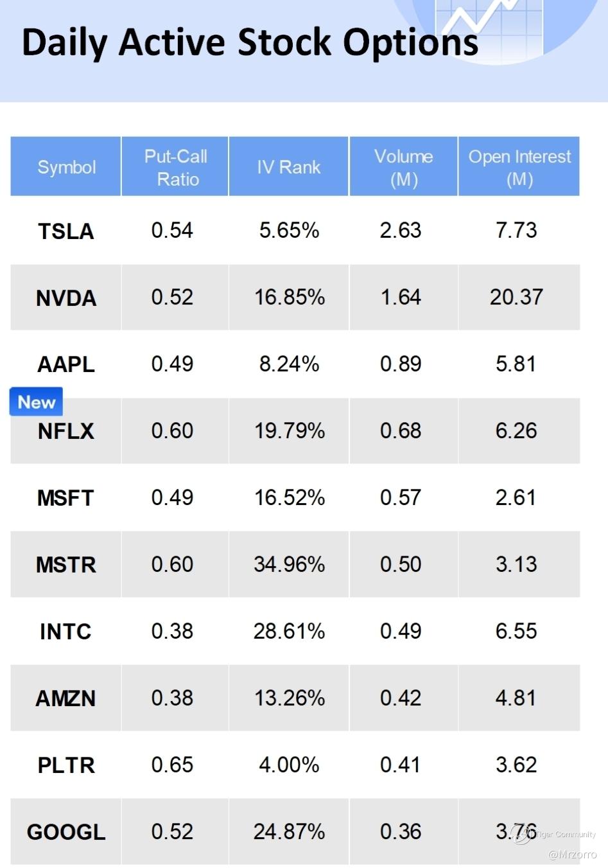This screenshot has width=608, height=868.
Task: Select the INTC symbol row
Action: [x=66, y=632]
